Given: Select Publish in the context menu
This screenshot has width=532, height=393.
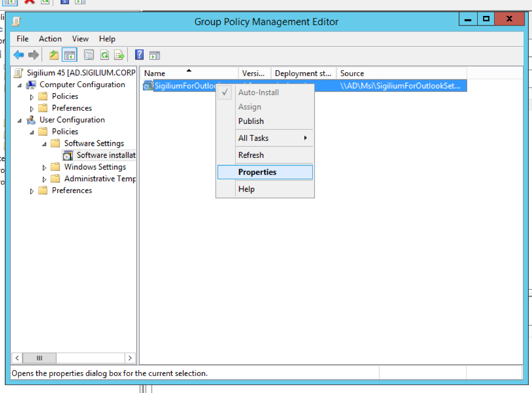Looking at the screenshot, I should pos(251,121).
